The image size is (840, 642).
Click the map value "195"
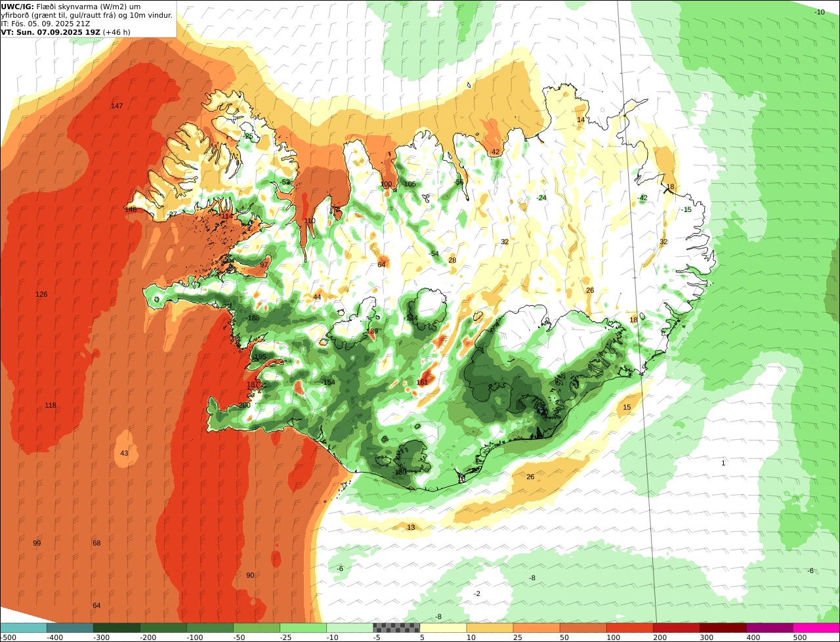point(261,356)
